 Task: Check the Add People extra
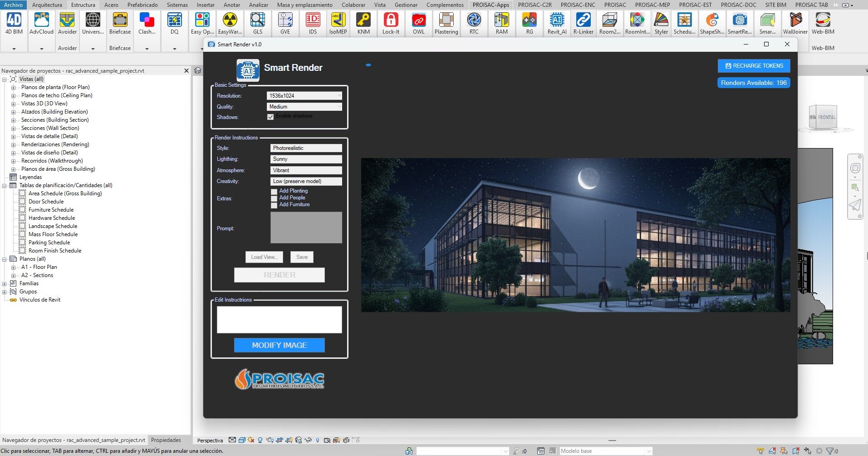coord(274,198)
